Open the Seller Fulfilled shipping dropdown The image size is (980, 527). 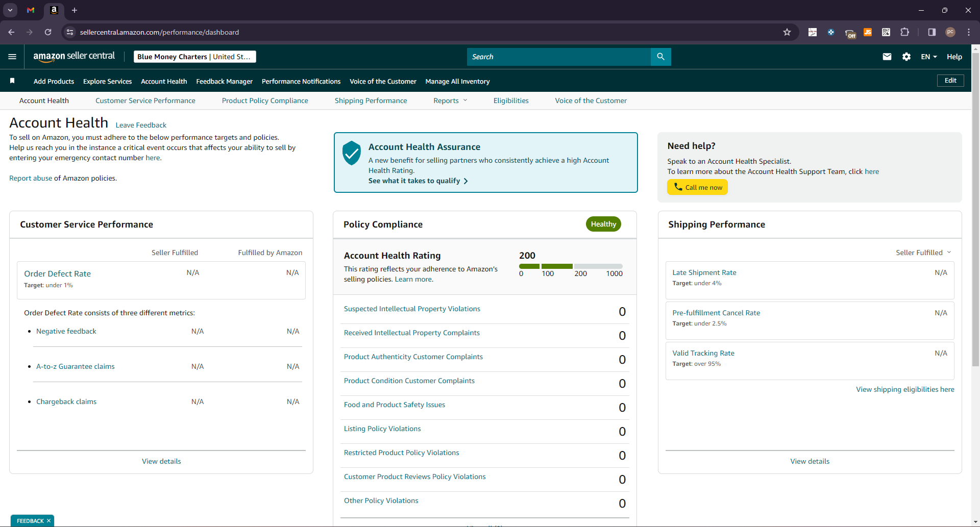coord(923,253)
